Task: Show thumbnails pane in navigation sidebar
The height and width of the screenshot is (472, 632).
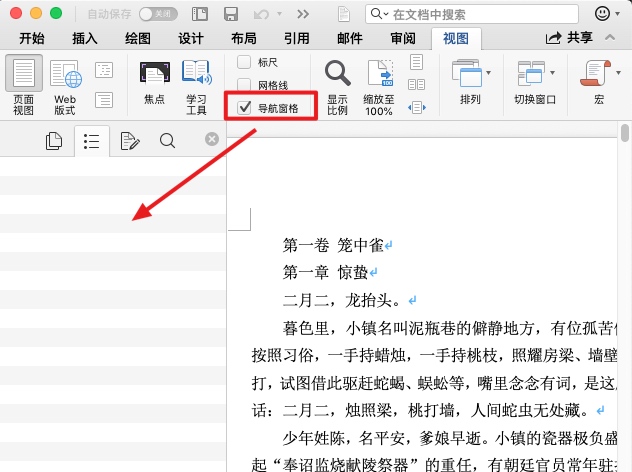Action: tap(54, 141)
